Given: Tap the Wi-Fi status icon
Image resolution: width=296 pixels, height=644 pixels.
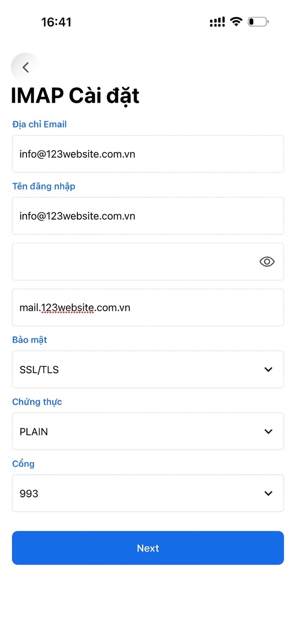Looking at the screenshot, I should (x=236, y=22).
